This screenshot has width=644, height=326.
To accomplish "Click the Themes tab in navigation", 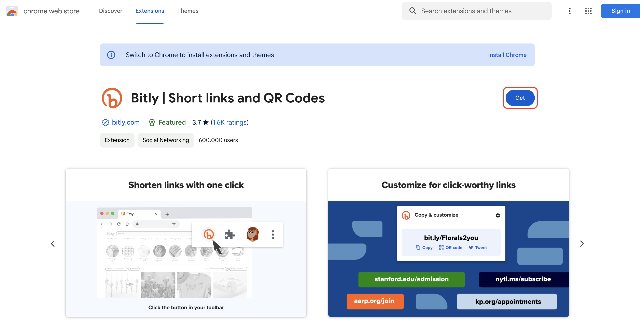I will [x=187, y=10].
